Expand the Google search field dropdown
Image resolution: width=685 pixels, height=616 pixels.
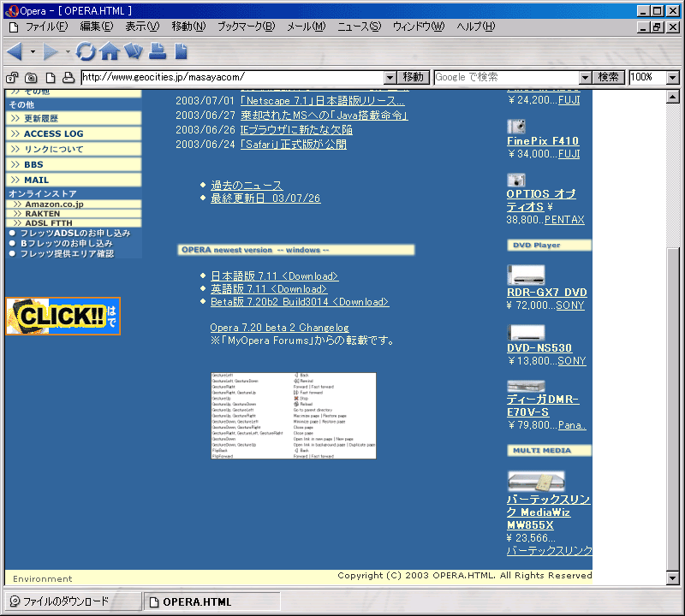586,78
